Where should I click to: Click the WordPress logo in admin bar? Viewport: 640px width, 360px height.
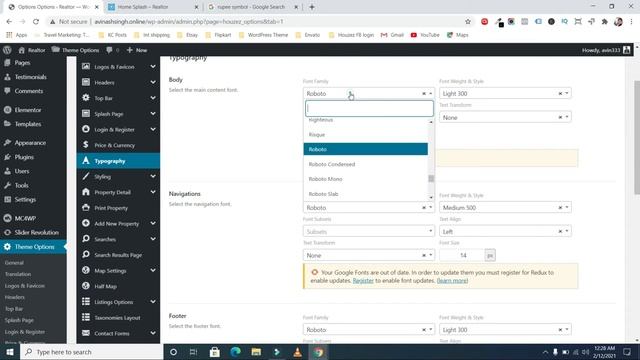(7, 50)
